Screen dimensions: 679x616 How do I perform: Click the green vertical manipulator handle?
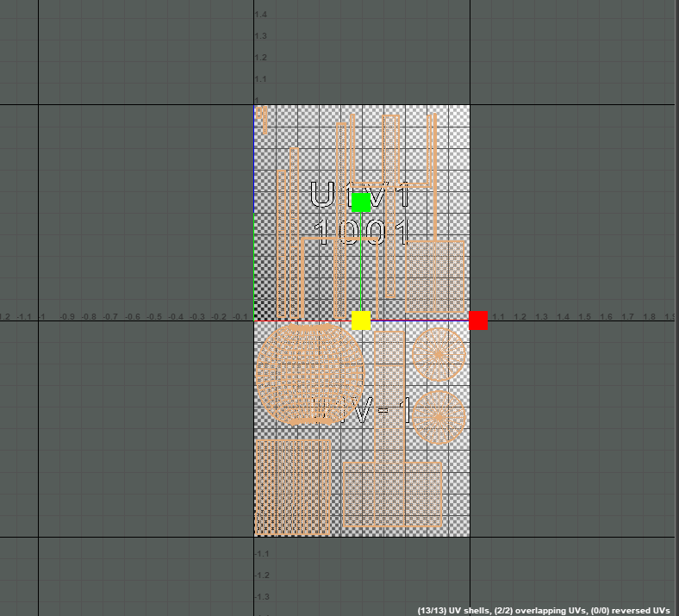[x=361, y=202]
